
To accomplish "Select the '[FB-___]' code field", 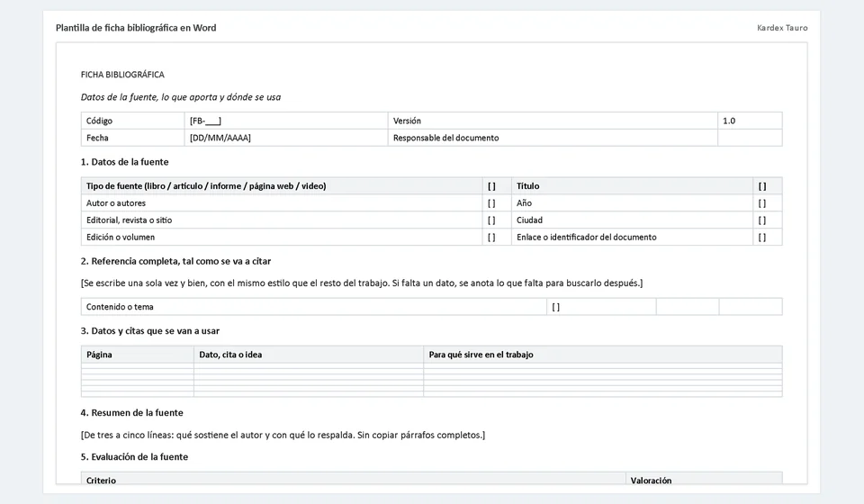I will [286, 121].
